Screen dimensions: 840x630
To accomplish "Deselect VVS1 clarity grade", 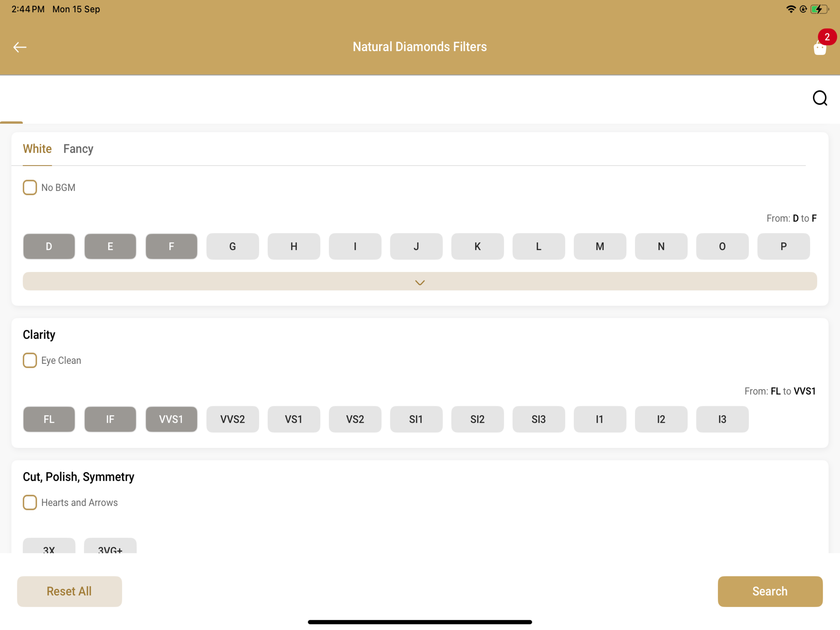I will pos(171,419).
